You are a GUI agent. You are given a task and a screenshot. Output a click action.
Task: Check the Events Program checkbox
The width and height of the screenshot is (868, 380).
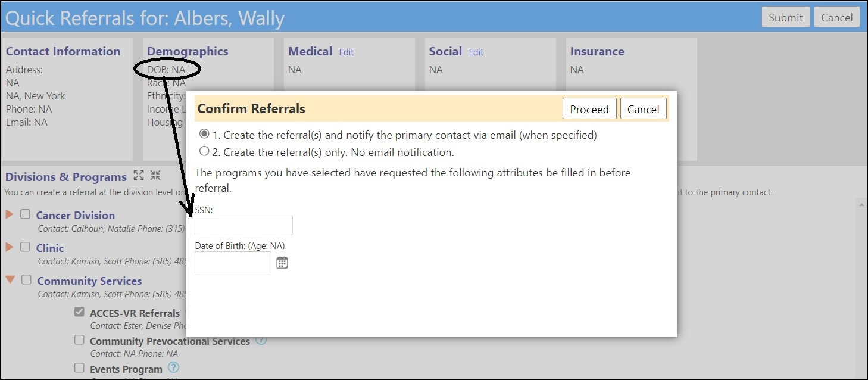coord(79,368)
